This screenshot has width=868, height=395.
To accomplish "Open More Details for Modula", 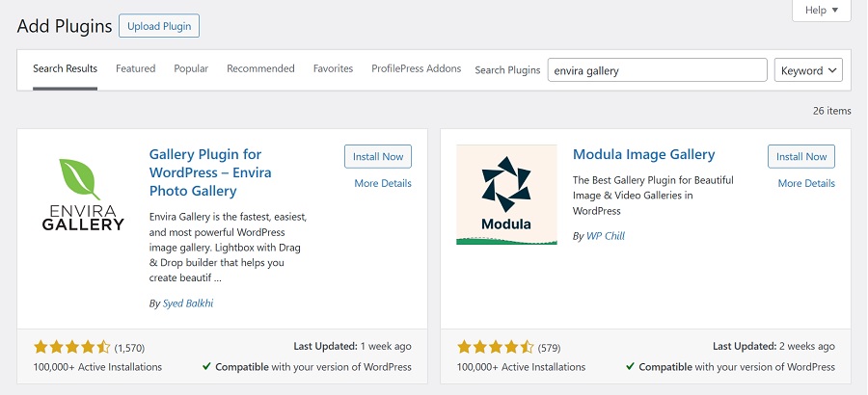I will click(806, 183).
